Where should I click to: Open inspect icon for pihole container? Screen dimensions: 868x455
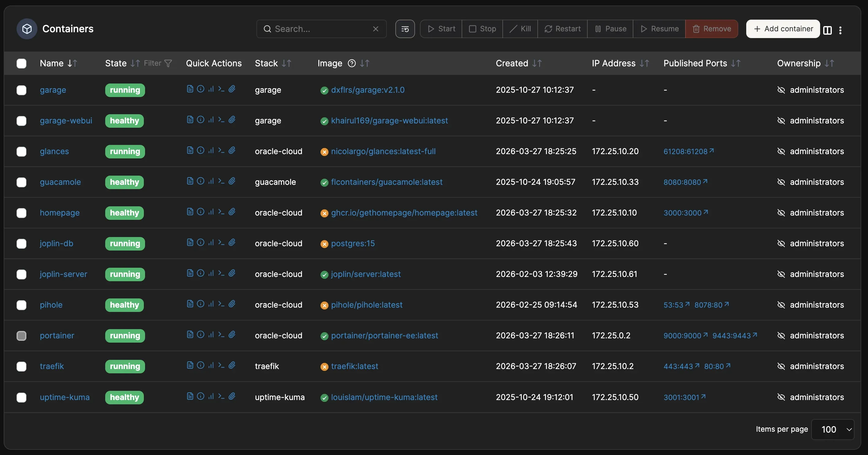click(x=201, y=304)
